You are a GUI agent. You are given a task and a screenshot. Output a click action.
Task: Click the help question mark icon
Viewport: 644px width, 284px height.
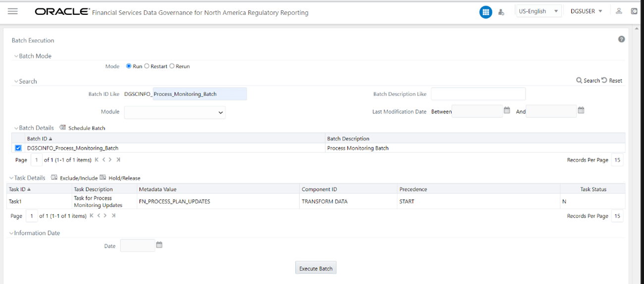coord(621,40)
